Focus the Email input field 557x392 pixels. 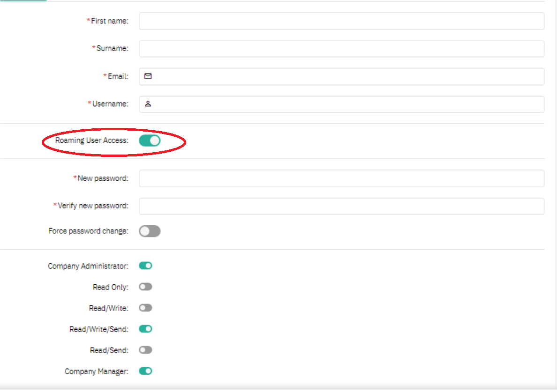(341, 76)
